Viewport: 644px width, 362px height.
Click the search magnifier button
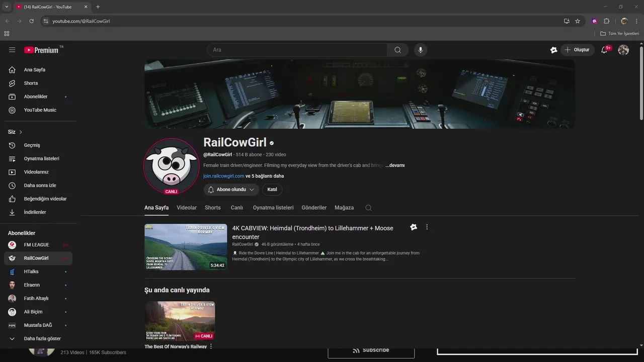pos(397,50)
